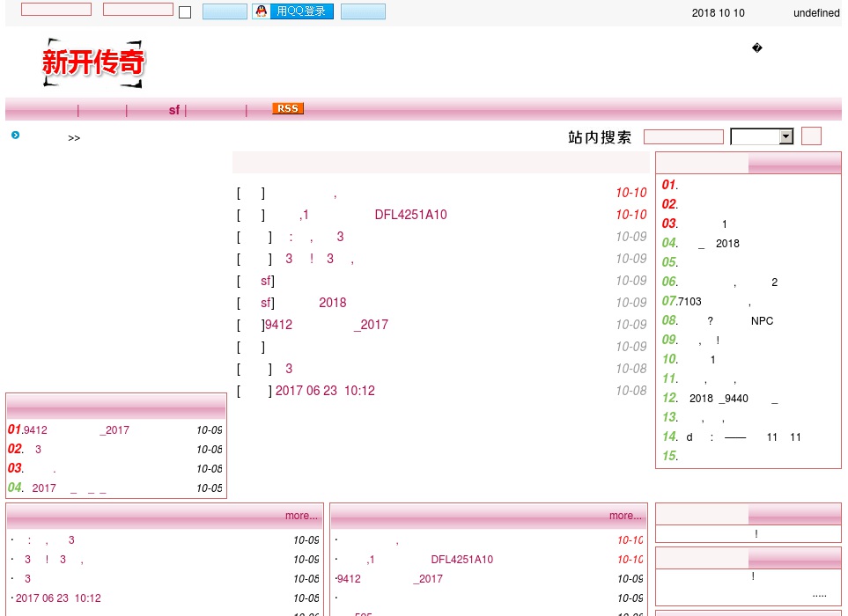Click the second login input field
Image resolution: width=848 pixels, height=616 pixels.
pyautogui.click(x=138, y=10)
